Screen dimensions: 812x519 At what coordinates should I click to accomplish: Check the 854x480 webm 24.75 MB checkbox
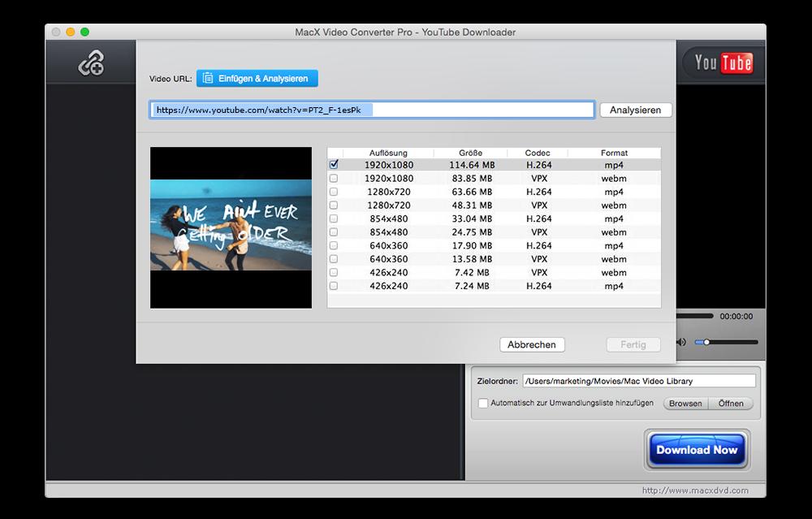(x=334, y=232)
